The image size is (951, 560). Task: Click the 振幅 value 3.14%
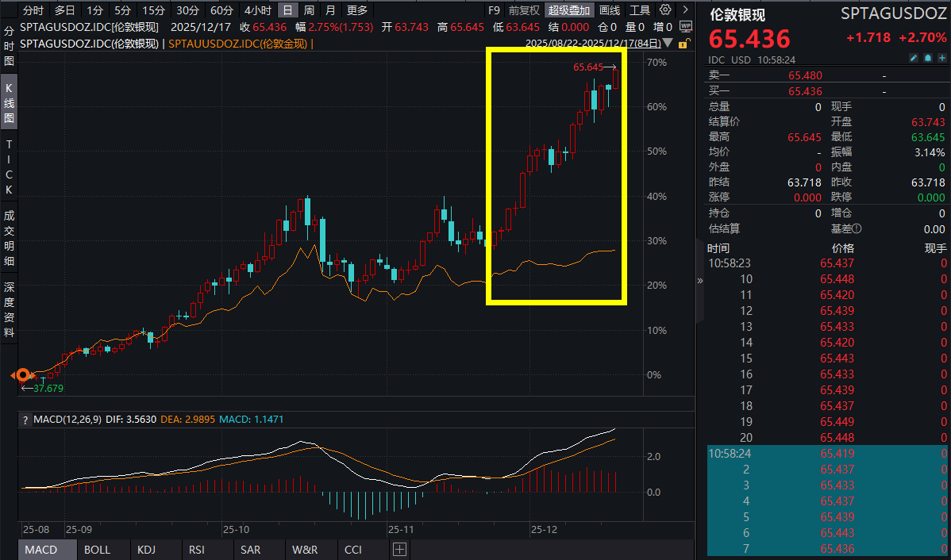(x=930, y=152)
